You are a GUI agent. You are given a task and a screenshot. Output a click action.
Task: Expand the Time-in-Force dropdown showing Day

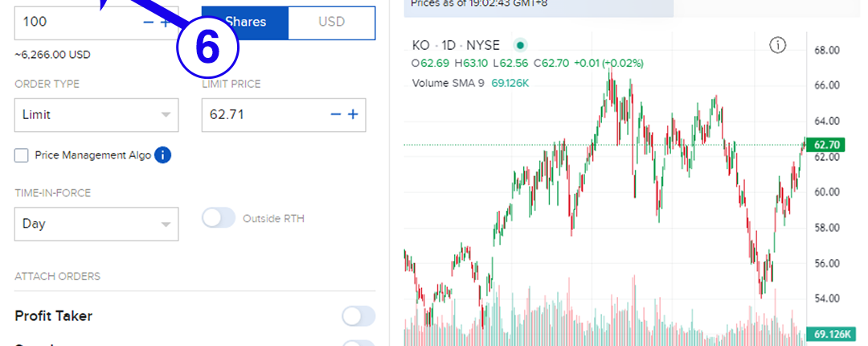pos(96,224)
